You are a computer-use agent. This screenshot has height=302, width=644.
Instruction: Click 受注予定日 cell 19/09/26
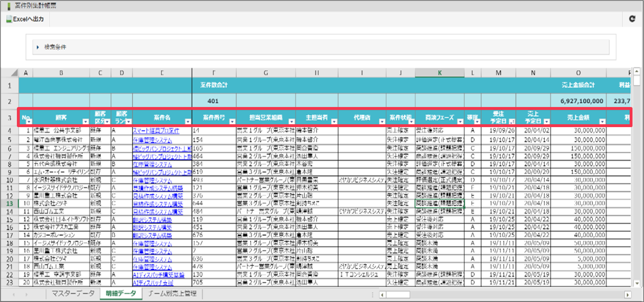(x=499, y=131)
